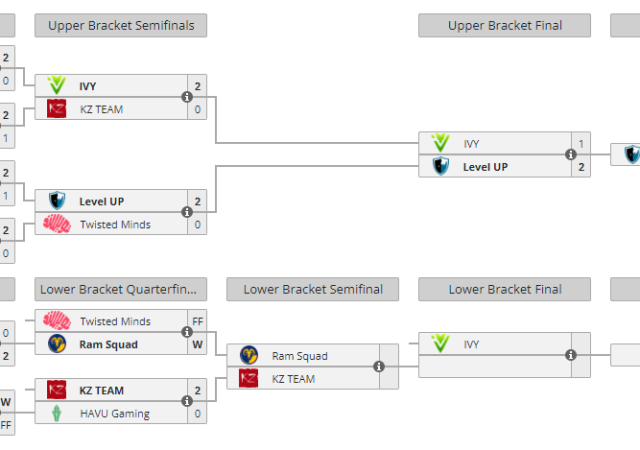Viewport: 640px width, 450px height.
Task: Click the HAVU Gaming team logo
Action: (57, 413)
